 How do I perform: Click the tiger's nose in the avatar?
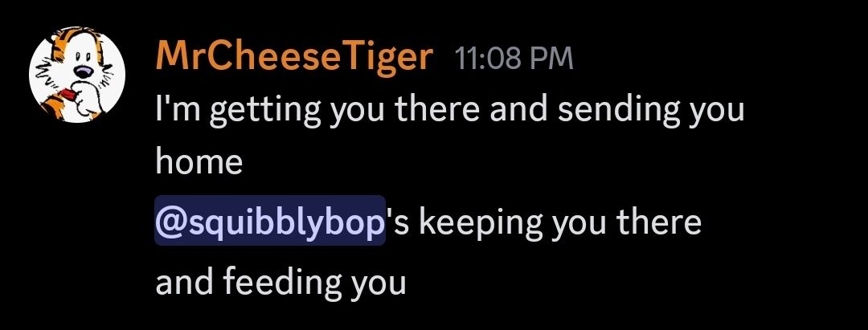click(x=84, y=71)
